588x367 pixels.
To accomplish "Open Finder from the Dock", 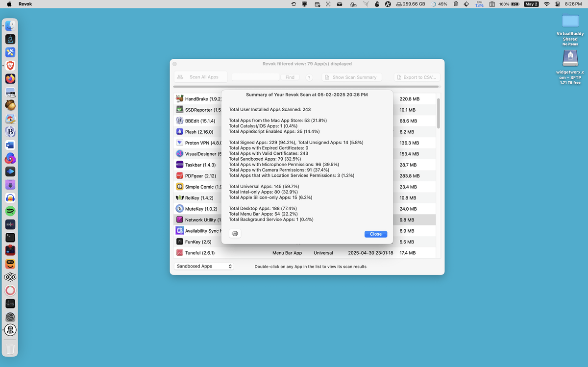I will pos(10,25).
